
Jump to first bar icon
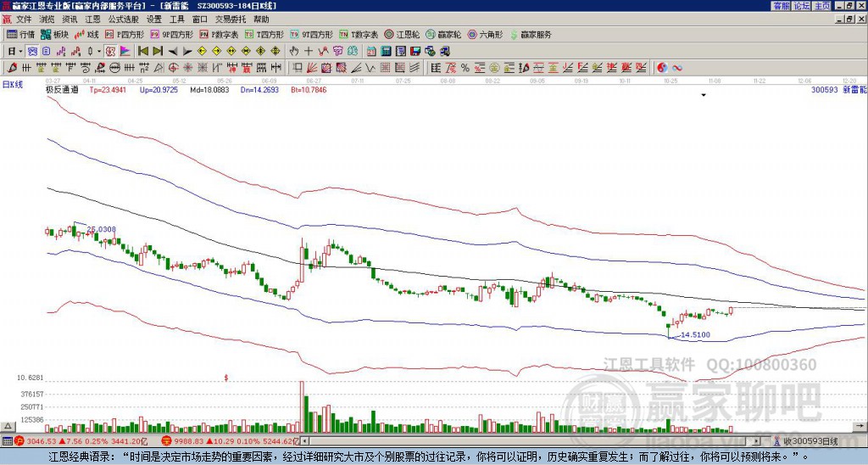point(142,51)
